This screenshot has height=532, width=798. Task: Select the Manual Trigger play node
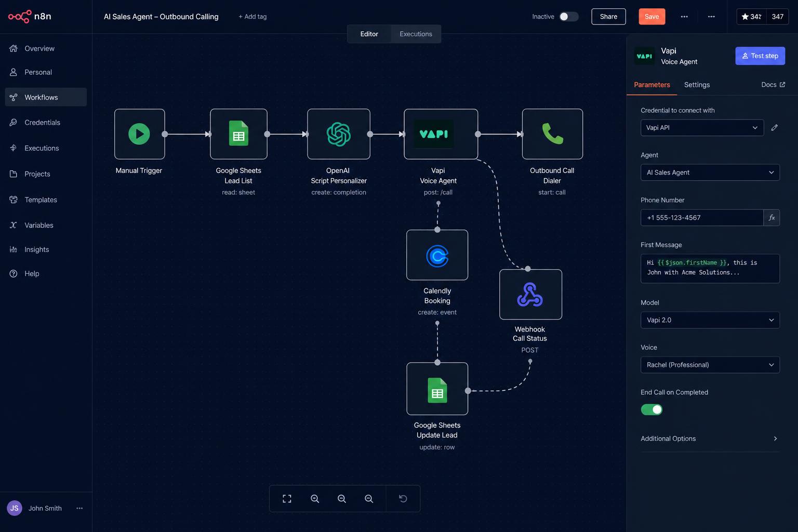tap(139, 134)
